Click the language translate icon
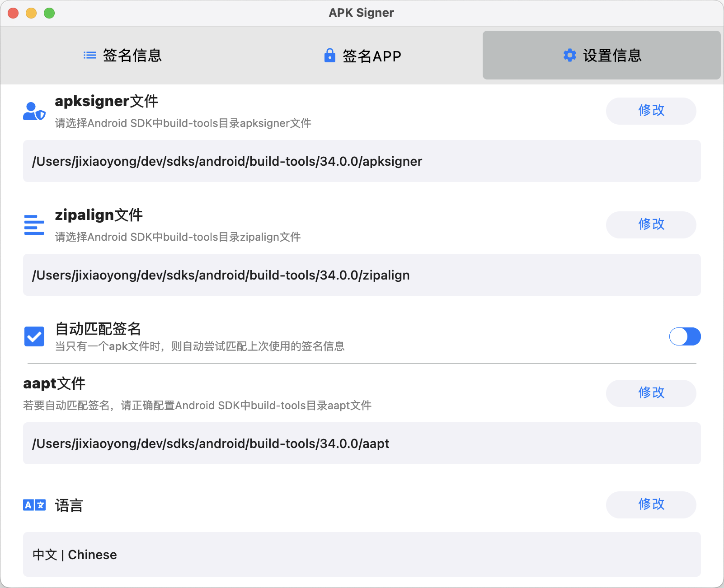 pos(34,505)
